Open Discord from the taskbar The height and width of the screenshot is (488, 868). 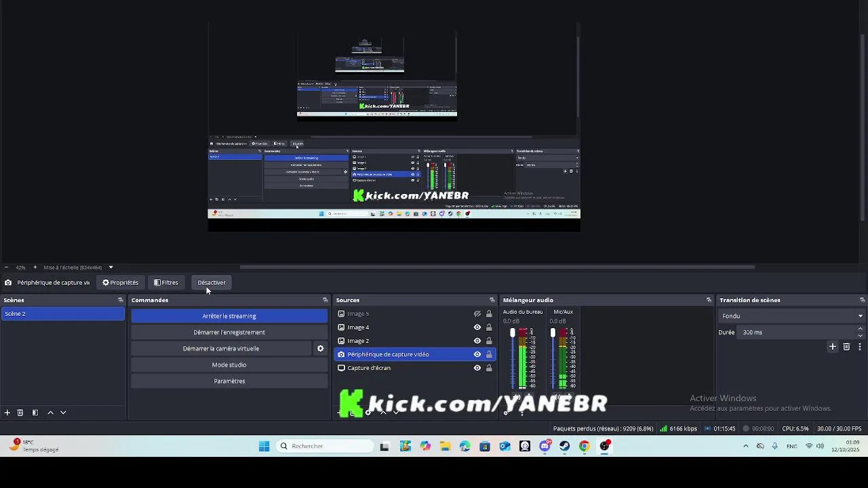tap(545, 446)
